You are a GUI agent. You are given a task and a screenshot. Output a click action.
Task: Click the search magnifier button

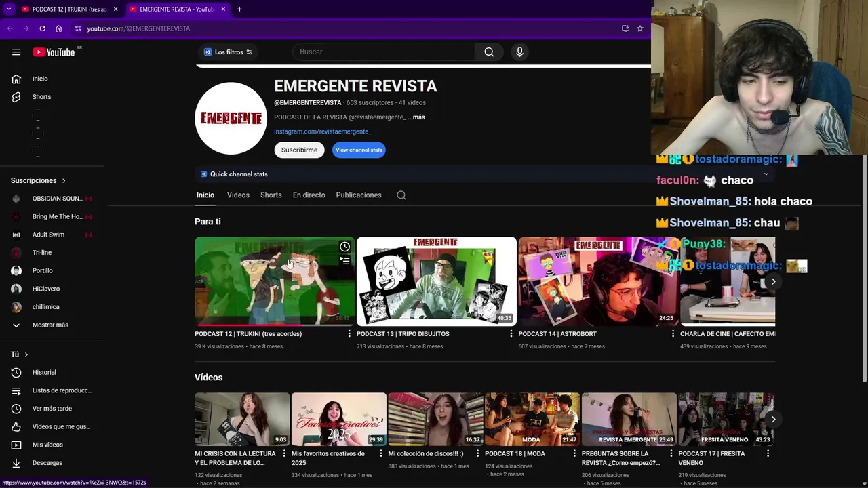tap(489, 52)
